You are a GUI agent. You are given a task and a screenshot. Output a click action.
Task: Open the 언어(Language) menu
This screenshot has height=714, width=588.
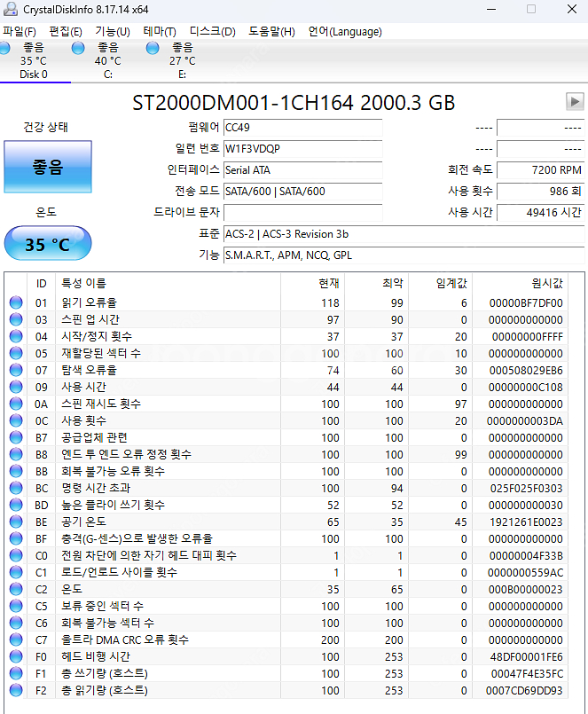[345, 32]
